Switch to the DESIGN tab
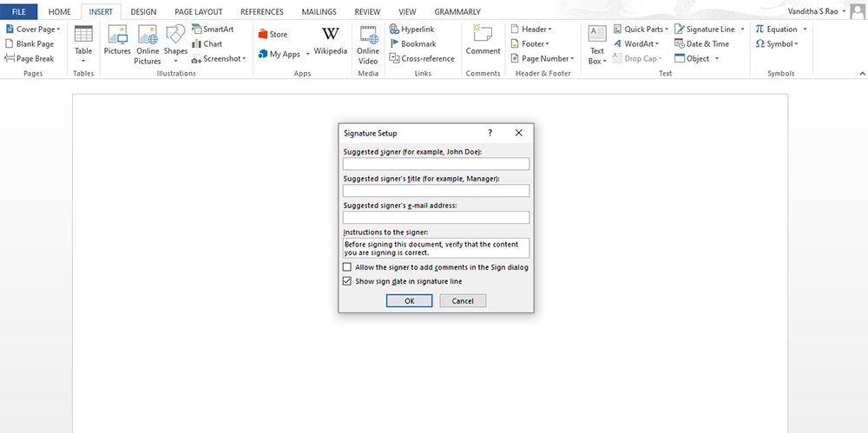The width and height of the screenshot is (868, 433). pos(143,12)
